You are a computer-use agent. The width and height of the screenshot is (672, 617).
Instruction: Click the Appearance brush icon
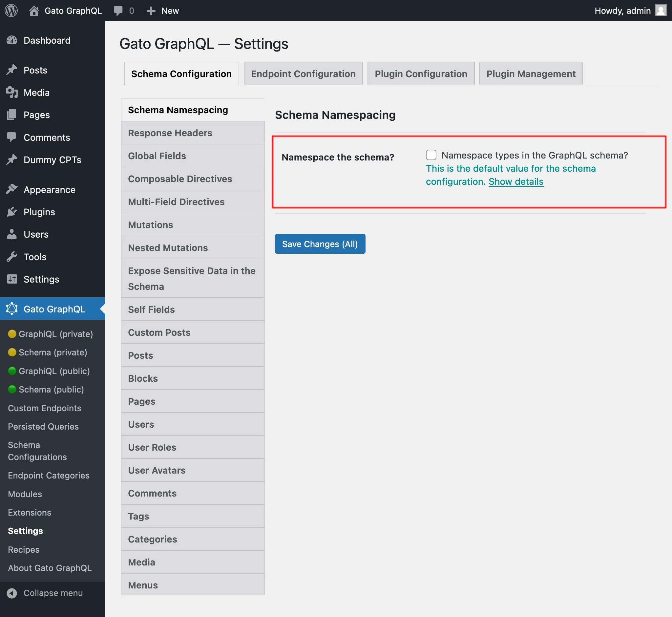coord(12,189)
